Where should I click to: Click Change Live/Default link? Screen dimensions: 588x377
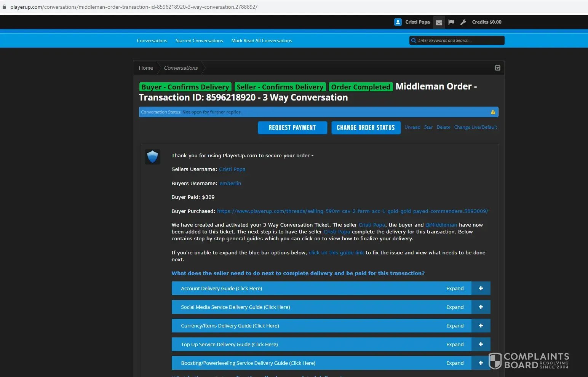(476, 127)
